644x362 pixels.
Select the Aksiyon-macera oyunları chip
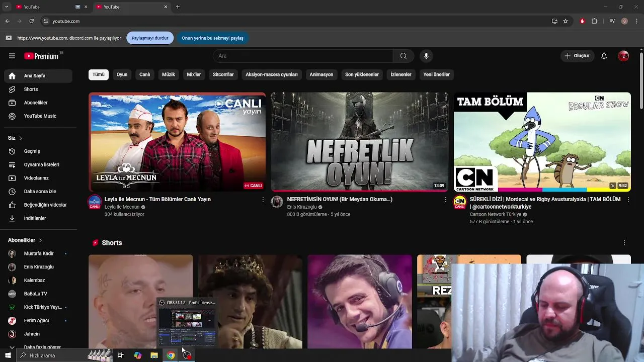pos(272,74)
